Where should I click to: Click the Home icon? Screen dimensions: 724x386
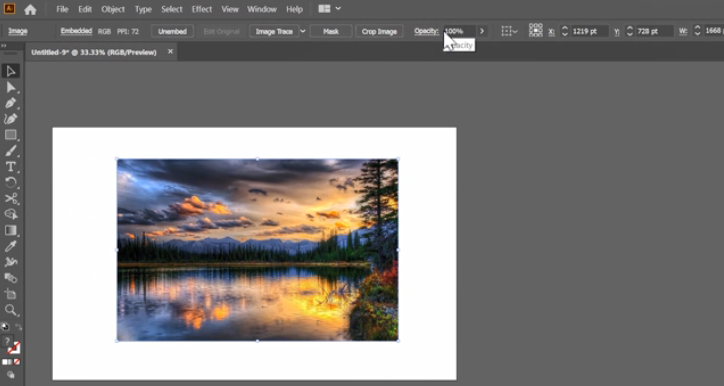coord(30,9)
